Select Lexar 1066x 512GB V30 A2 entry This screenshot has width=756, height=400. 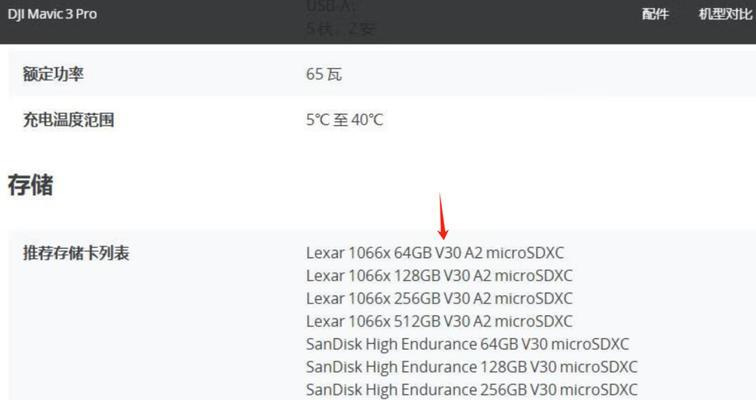(x=439, y=321)
